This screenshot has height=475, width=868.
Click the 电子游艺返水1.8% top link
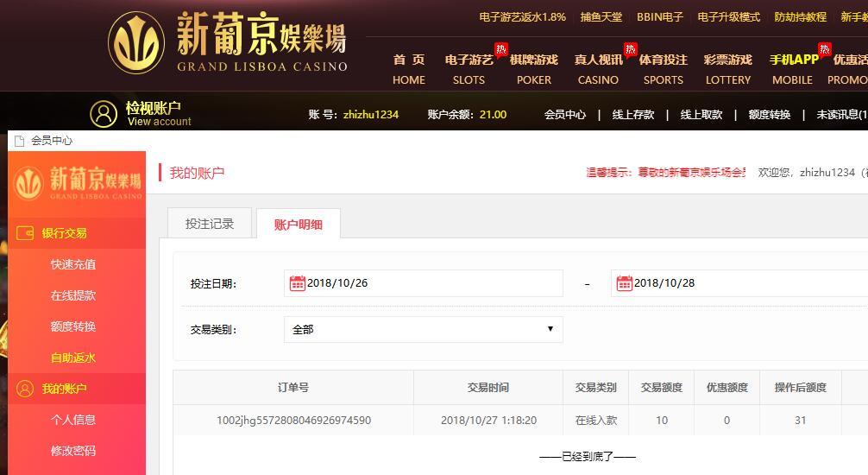click(523, 17)
